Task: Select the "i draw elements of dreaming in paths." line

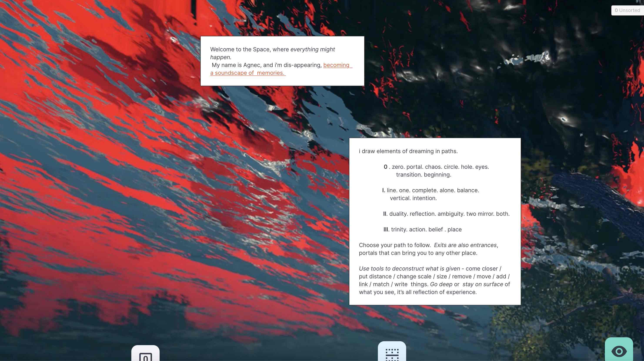Action: click(x=408, y=151)
